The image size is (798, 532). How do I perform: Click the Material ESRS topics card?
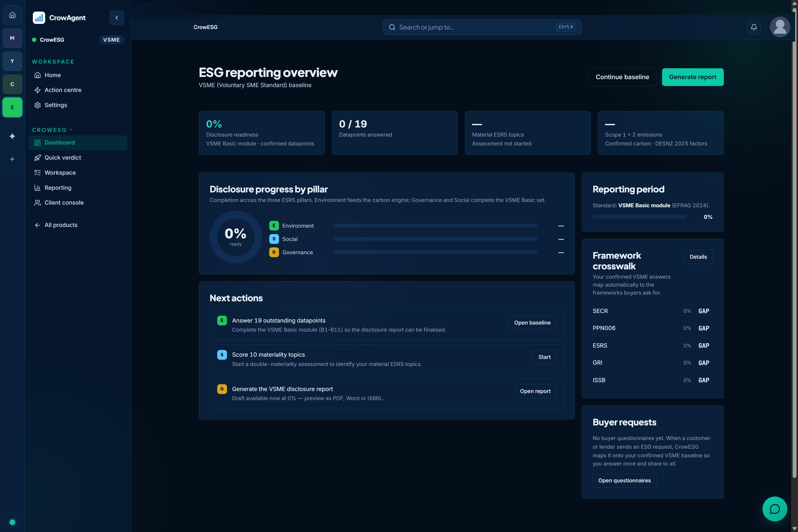point(528,133)
